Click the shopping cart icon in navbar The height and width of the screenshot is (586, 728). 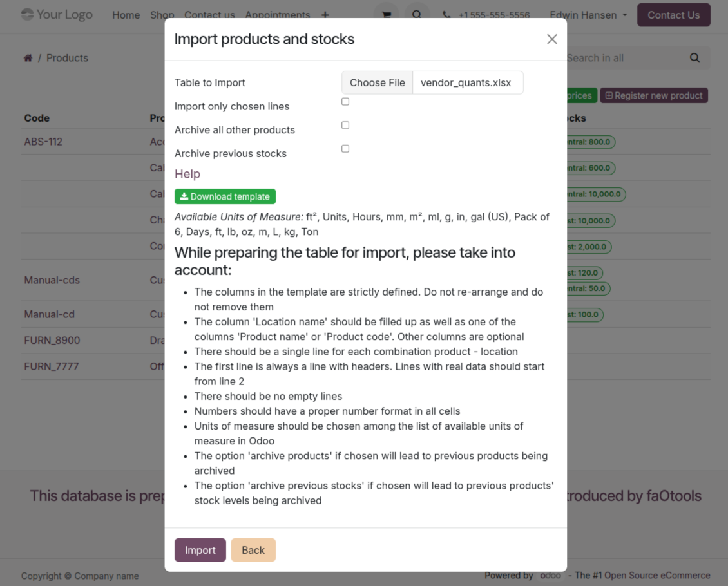387,15
